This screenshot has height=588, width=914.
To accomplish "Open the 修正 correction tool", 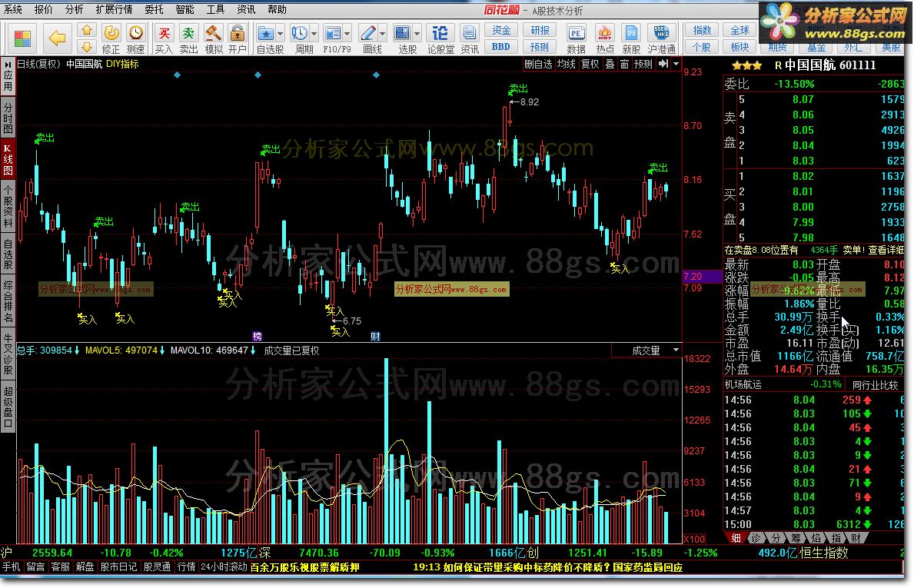I will coord(111,38).
